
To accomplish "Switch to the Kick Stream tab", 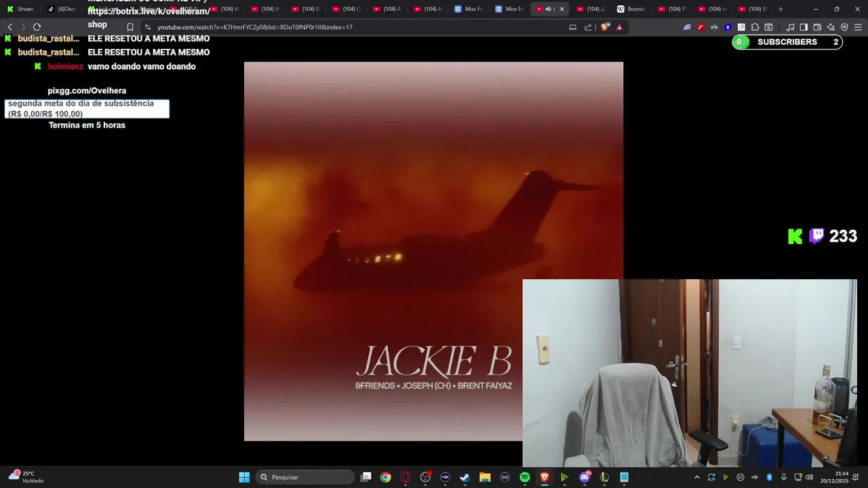I will click(x=20, y=9).
